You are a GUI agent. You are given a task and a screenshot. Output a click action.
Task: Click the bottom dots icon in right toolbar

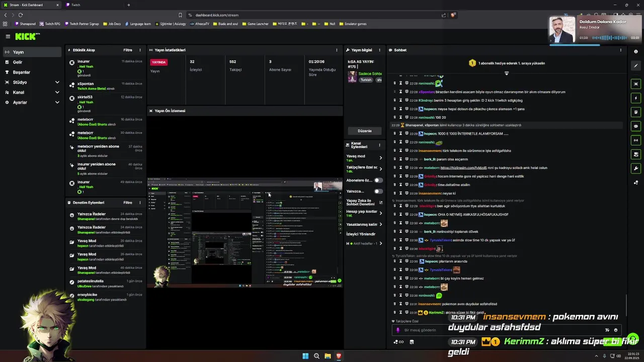click(636, 183)
